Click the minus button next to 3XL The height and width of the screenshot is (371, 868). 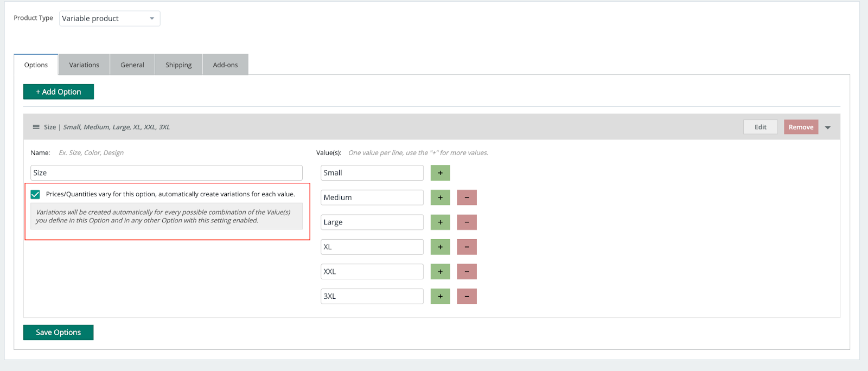point(467,296)
